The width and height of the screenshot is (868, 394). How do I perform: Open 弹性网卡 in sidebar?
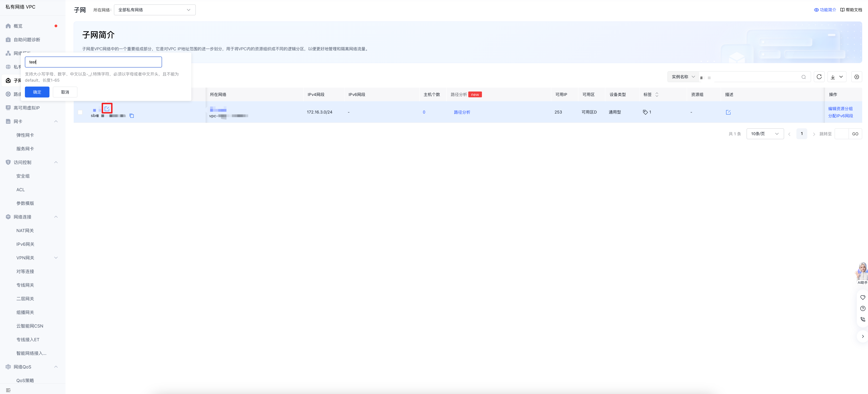[x=25, y=135]
